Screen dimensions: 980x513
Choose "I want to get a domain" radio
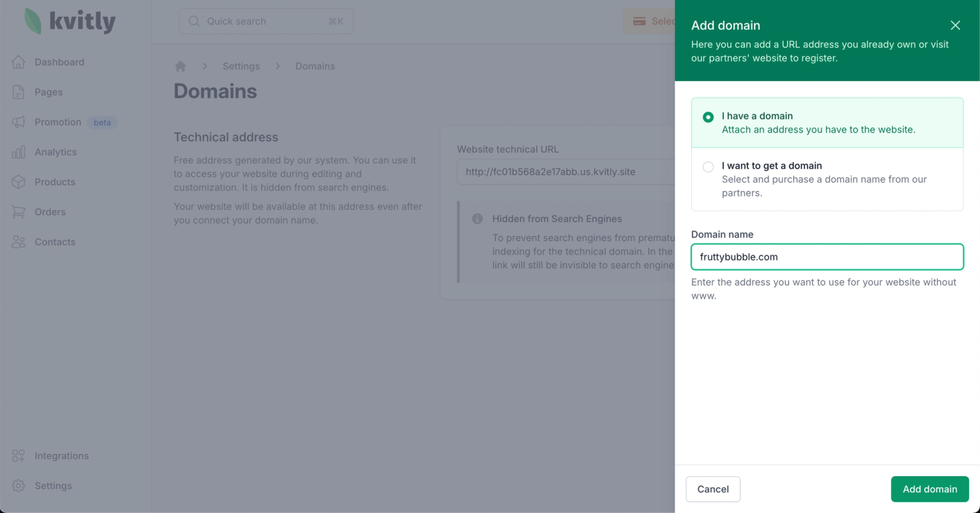point(708,167)
